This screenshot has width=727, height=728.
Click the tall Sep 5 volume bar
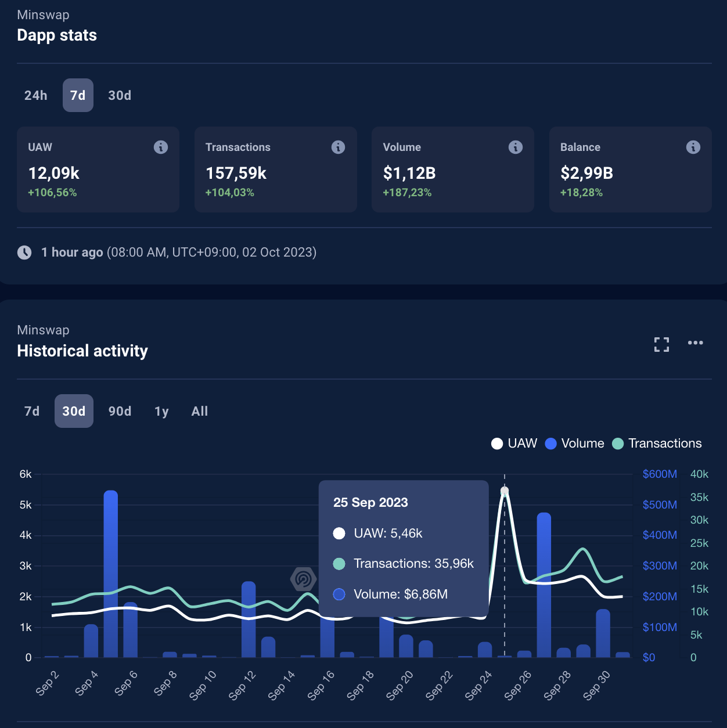(x=111, y=574)
